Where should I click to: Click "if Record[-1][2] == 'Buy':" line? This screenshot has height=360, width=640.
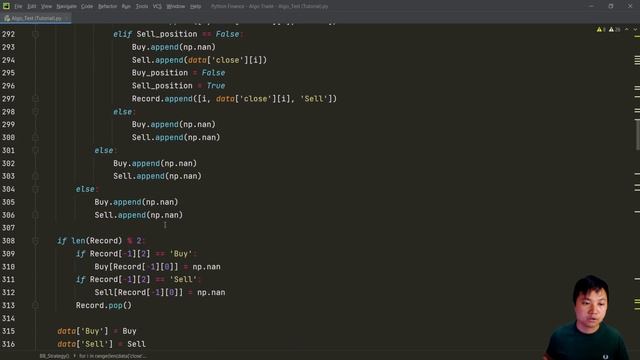(x=136, y=254)
